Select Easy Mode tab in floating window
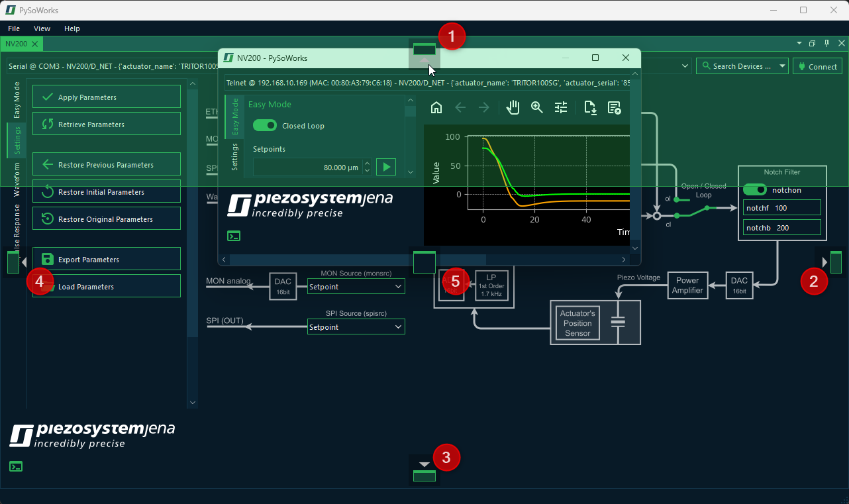The height and width of the screenshot is (504, 849). pos(234,117)
